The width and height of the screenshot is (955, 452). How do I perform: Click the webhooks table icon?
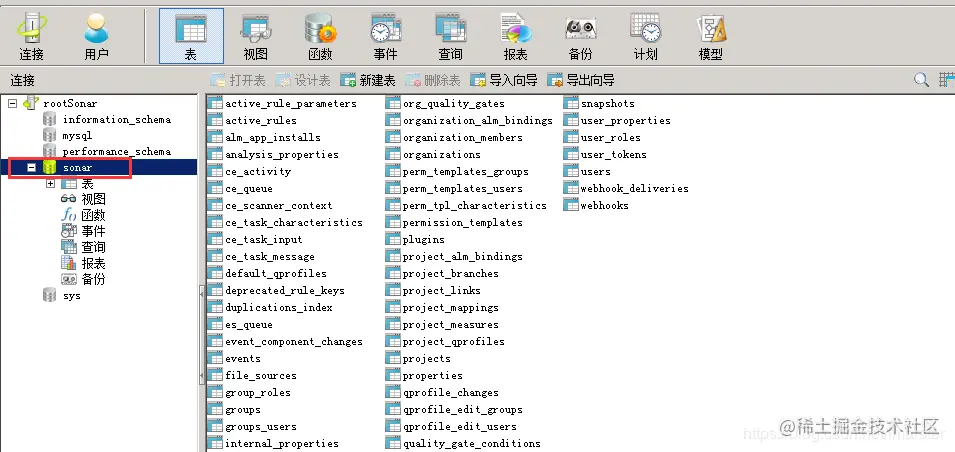tap(571, 205)
